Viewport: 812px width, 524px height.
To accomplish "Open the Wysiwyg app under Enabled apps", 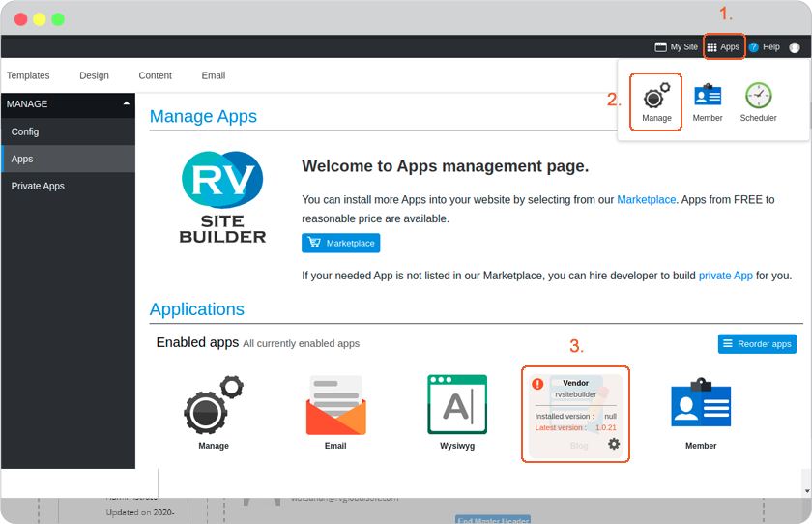I will pyautogui.click(x=457, y=412).
